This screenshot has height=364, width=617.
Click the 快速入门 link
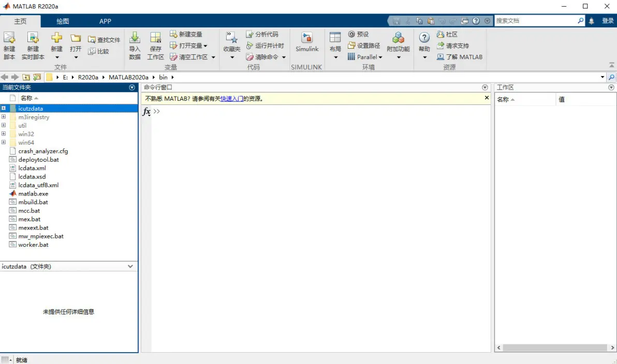pyautogui.click(x=232, y=99)
